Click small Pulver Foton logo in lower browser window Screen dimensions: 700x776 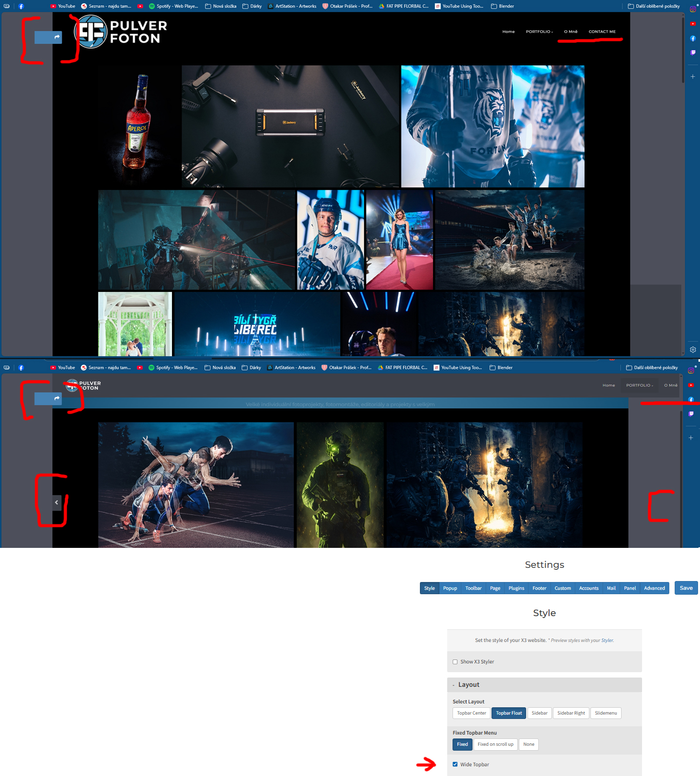coord(83,386)
